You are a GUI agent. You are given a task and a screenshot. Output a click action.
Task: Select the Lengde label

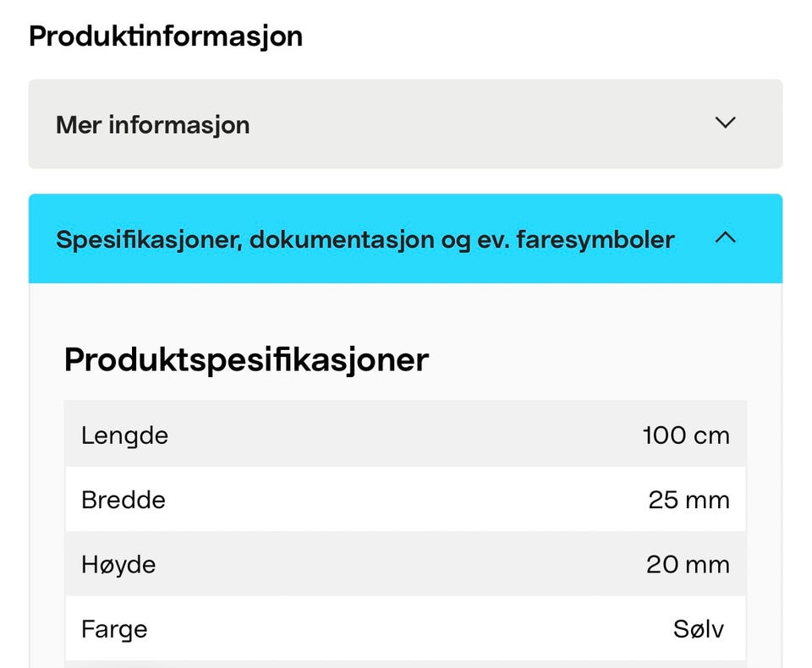(x=124, y=435)
